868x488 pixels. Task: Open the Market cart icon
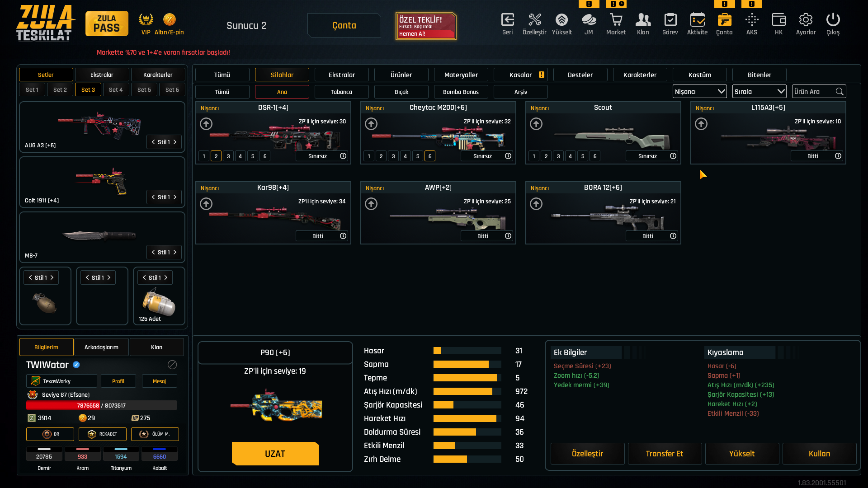(x=616, y=24)
